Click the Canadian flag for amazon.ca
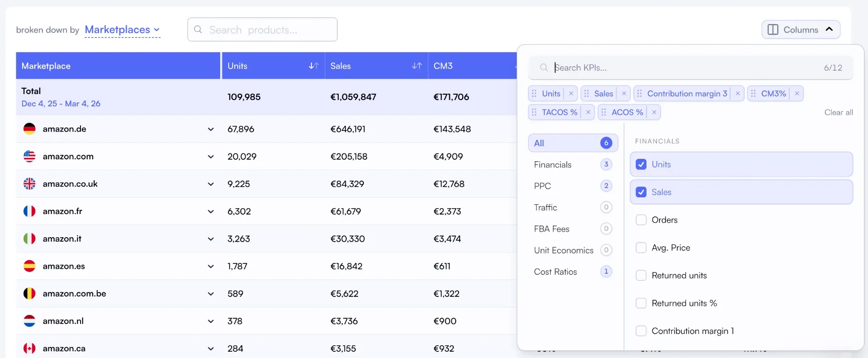 tap(29, 348)
